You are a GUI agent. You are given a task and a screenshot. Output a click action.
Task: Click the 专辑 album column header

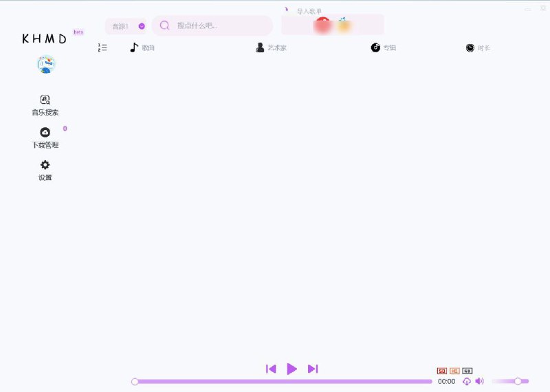(x=384, y=47)
